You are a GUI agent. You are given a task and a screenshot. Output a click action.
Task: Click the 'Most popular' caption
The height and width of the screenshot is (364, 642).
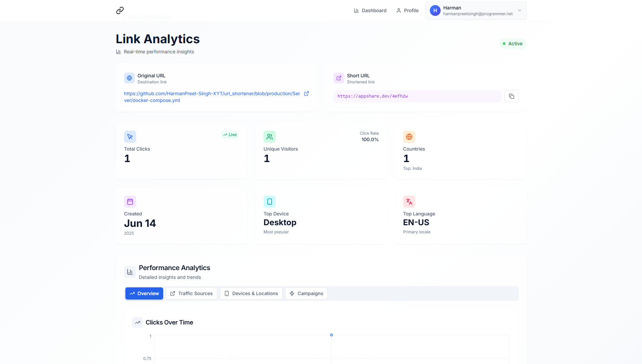coord(276,232)
